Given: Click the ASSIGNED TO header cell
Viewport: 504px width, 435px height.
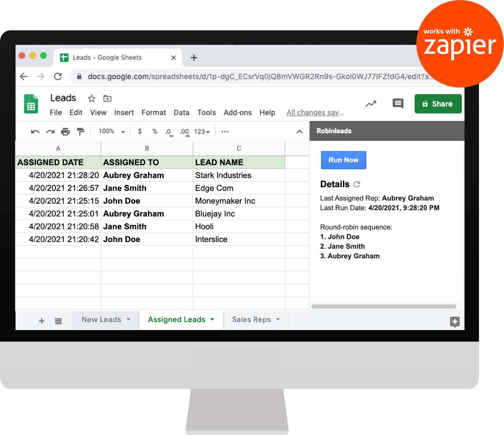Looking at the screenshot, I should [147, 162].
